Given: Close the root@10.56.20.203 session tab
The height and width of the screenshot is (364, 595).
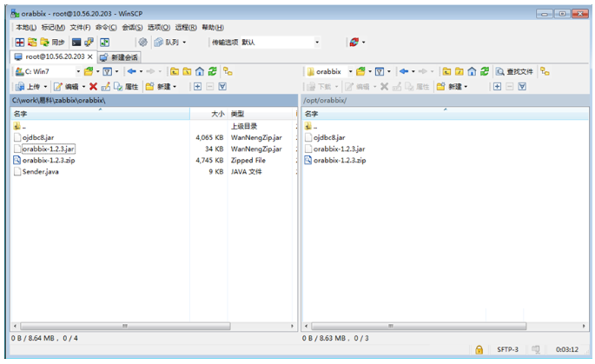Looking at the screenshot, I should point(90,56).
